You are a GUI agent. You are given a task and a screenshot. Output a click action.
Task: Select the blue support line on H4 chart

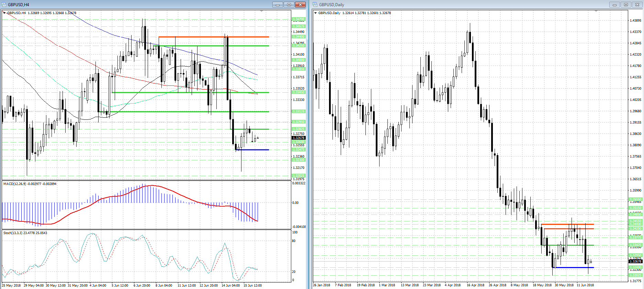pyautogui.click(x=254, y=150)
